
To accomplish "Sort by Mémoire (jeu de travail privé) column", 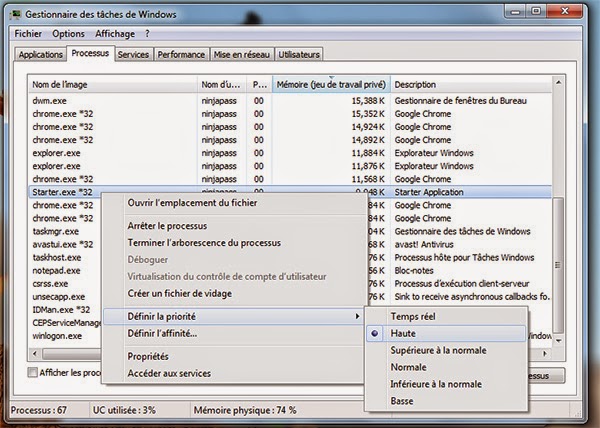I will click(x=331, y=85).
